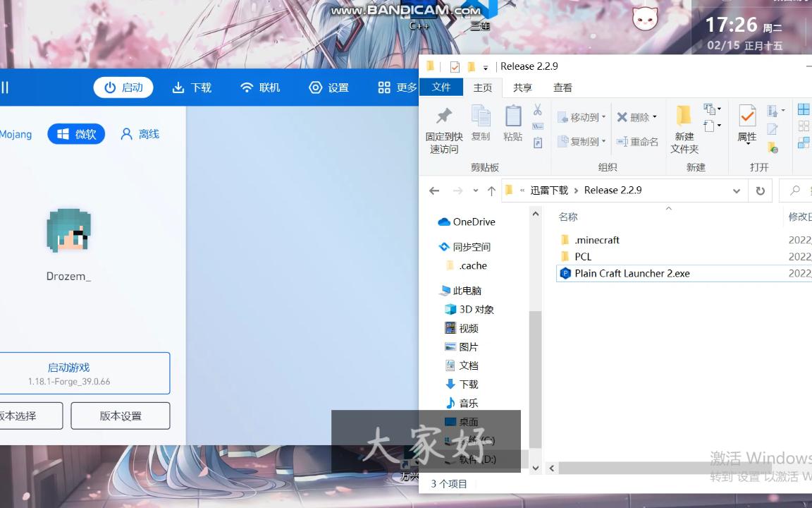The image size is (812, 508).
Task: Click the pin to Quick access icon
Action: click(444, 116)
